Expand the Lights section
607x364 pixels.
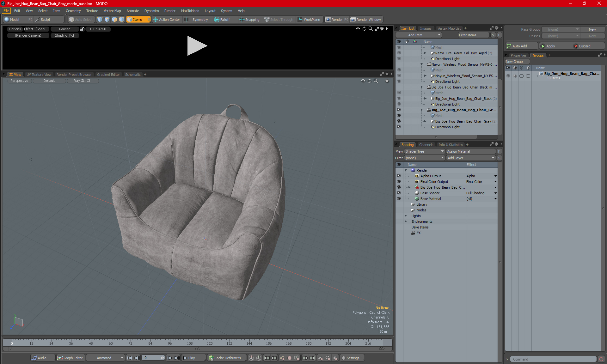click(406, 216)
